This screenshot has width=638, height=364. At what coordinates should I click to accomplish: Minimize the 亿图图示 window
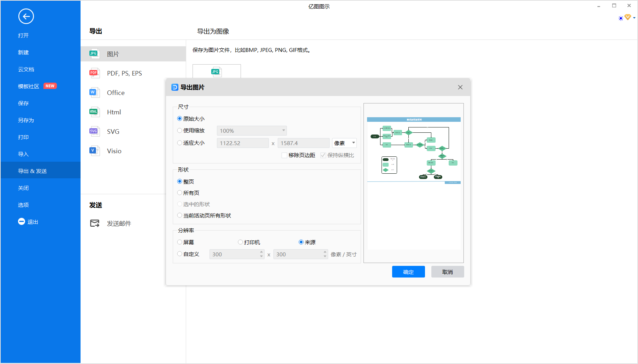coord(599,6)
